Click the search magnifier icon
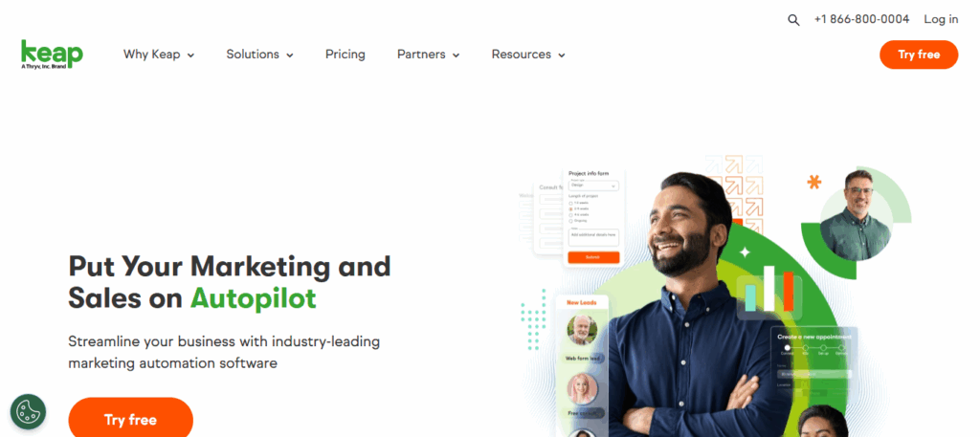Viewport: 980px width, 437px height. [x=793, y=20]
